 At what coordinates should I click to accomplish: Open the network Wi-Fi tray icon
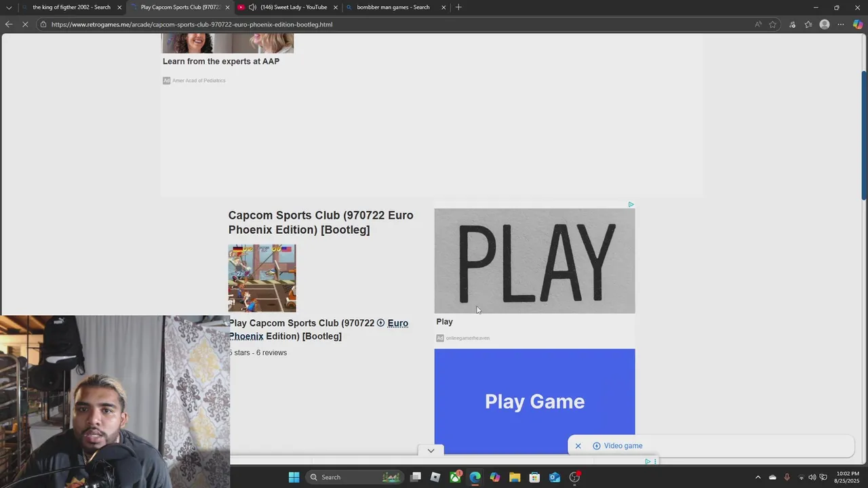pos(801,477)
